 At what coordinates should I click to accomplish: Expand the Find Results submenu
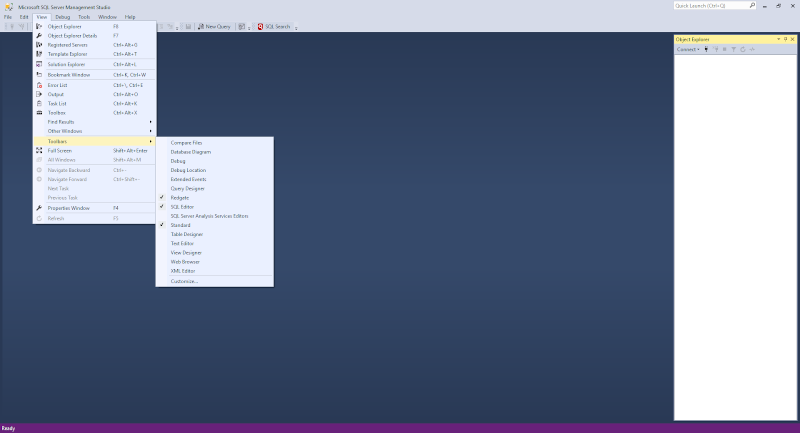click(94, 122)
